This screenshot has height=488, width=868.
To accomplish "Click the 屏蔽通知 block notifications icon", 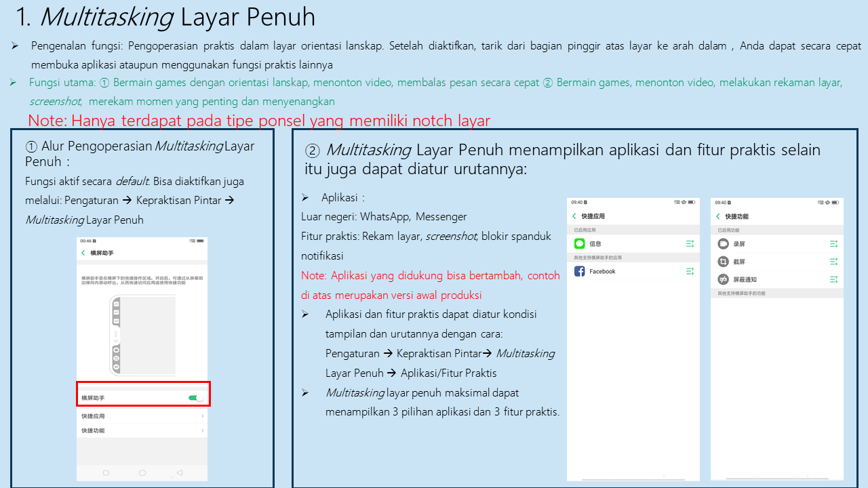I will [x=723, y=279].
